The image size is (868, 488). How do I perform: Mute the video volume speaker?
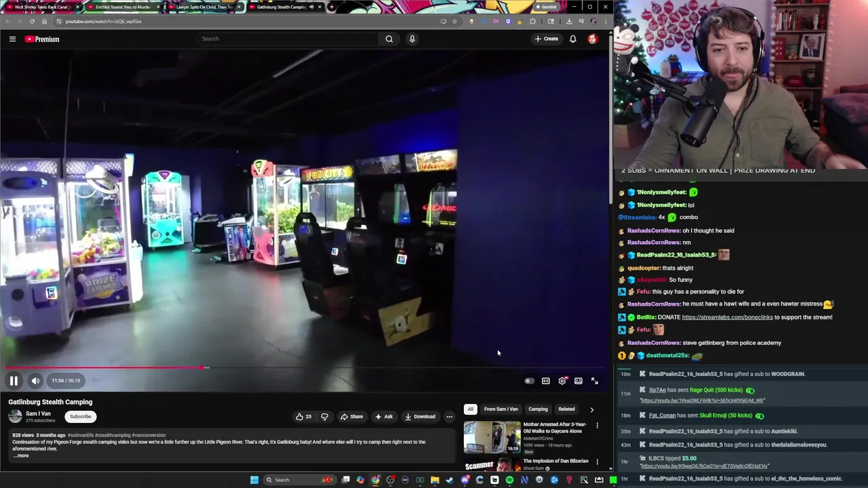coord(35,381)
